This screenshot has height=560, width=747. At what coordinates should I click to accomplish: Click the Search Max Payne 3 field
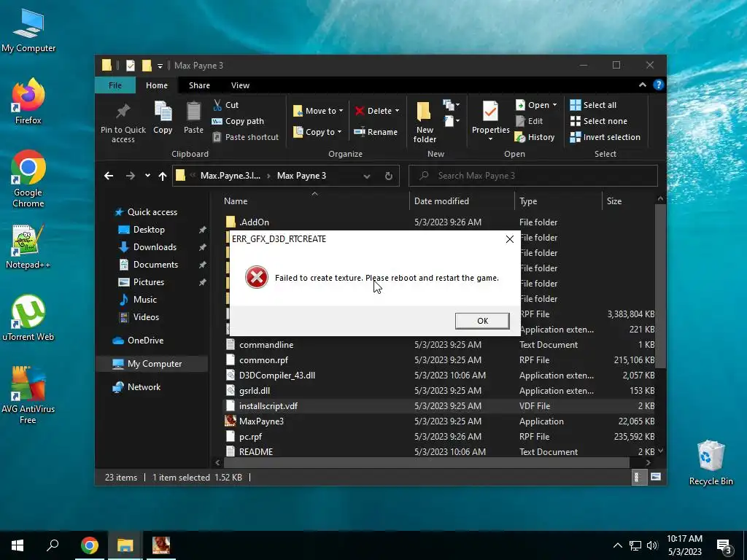tap(533, 176)
